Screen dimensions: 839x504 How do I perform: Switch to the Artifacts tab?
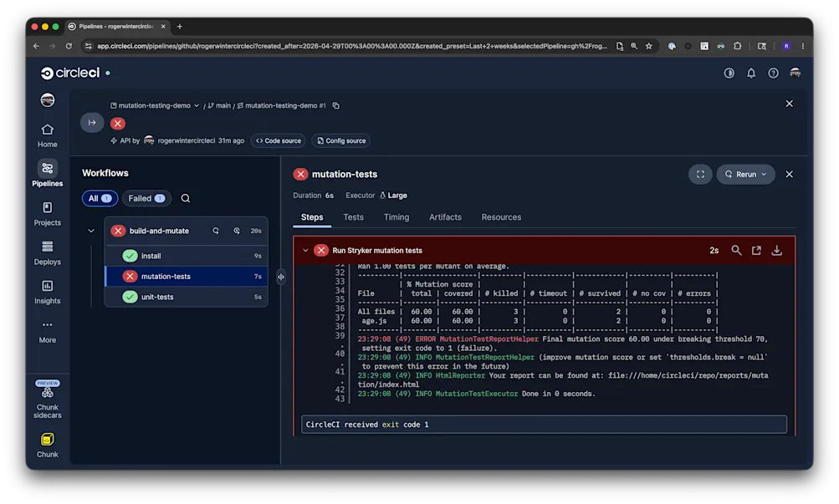[445, 217]
